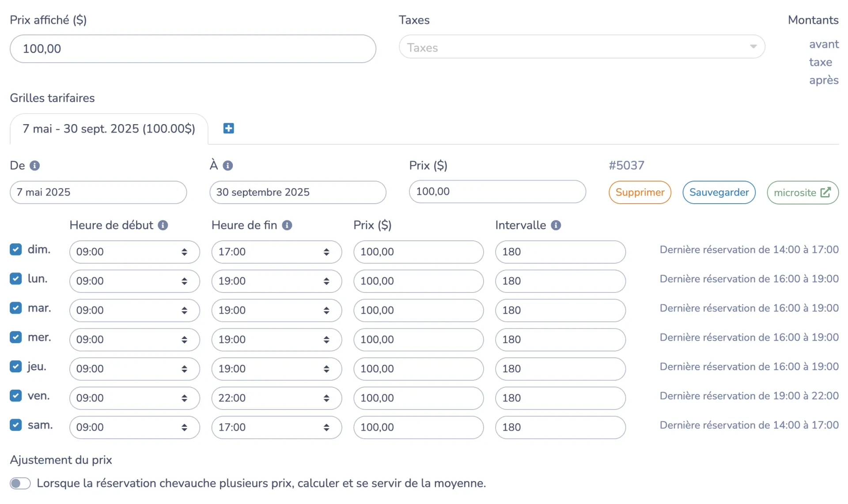Uncheck the mer. day checkbox
Image resolution: width=848 pixels, height=504 pixels.
click(16, 337)
